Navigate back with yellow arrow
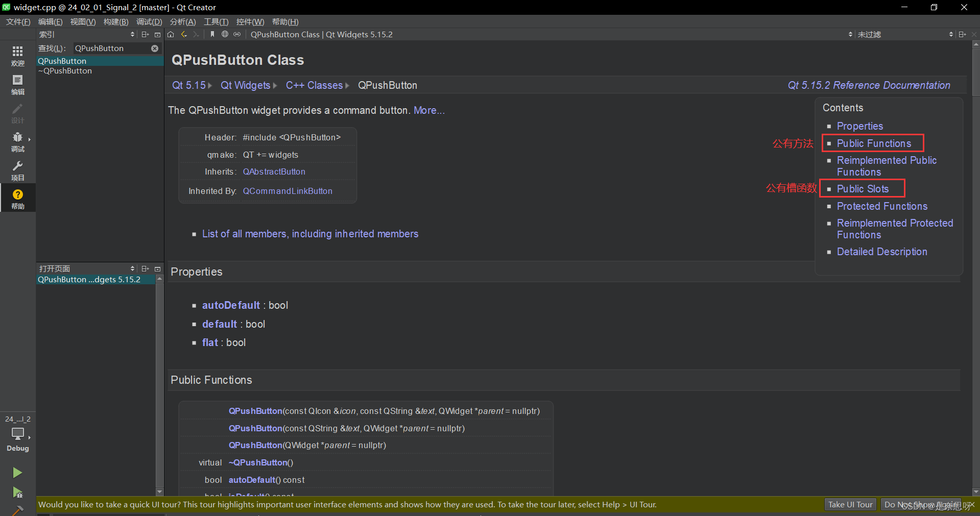This screenshot has width=980, height=516. 184,34
